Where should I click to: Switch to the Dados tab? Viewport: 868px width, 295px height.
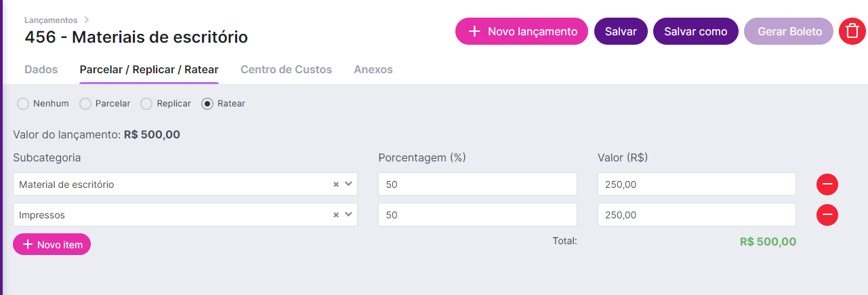[41, 69]
